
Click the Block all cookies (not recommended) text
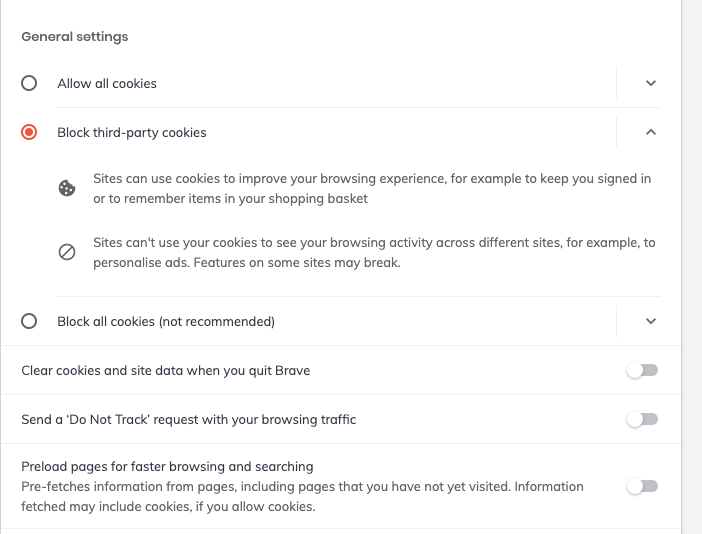point(166,321)
